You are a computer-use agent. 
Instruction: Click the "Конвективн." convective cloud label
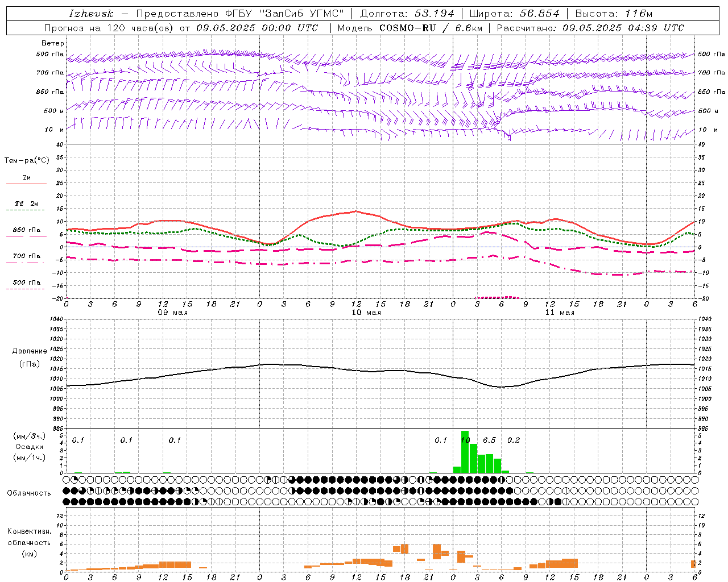point(30,531)
